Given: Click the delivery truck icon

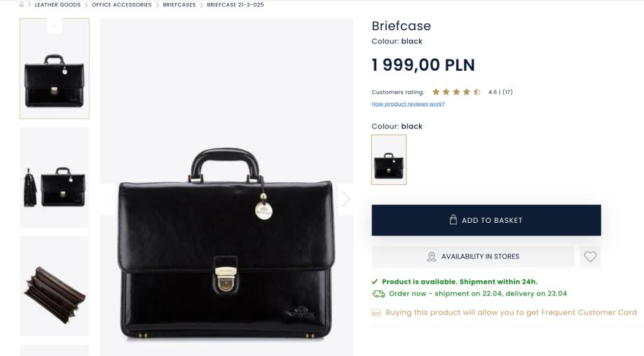Looking at the screenshot, I should point(378,294).
